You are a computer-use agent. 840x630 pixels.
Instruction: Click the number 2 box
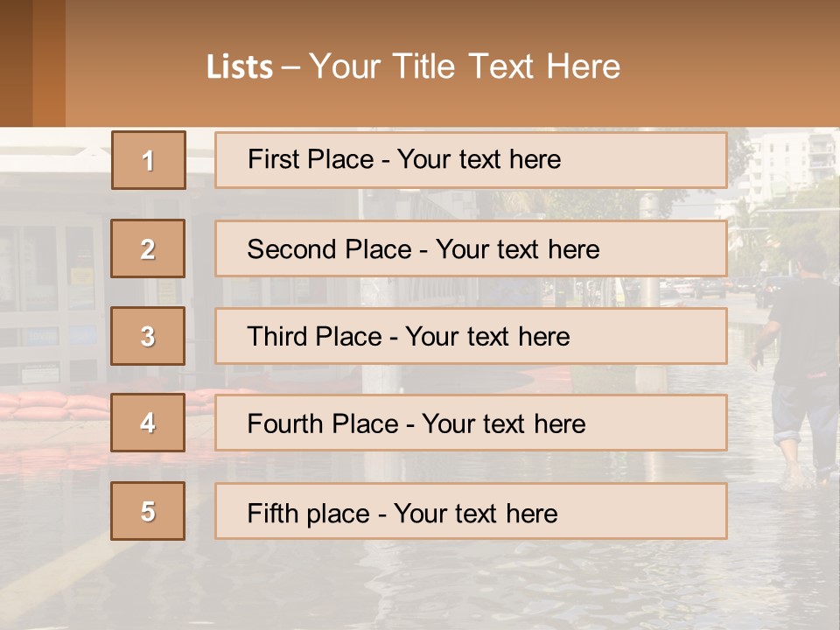coord(148,248)
